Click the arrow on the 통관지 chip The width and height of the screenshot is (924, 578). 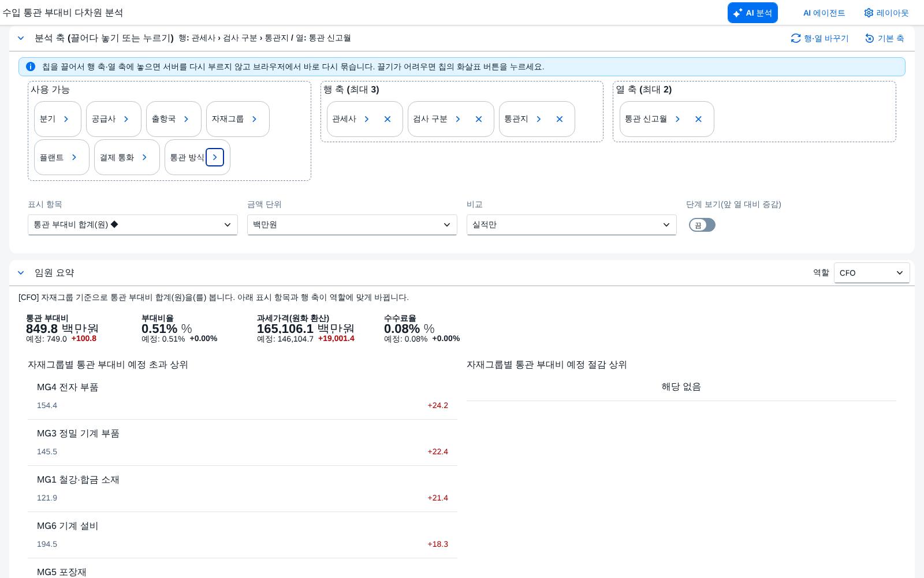pyautogui.click(x=538, y=119)
